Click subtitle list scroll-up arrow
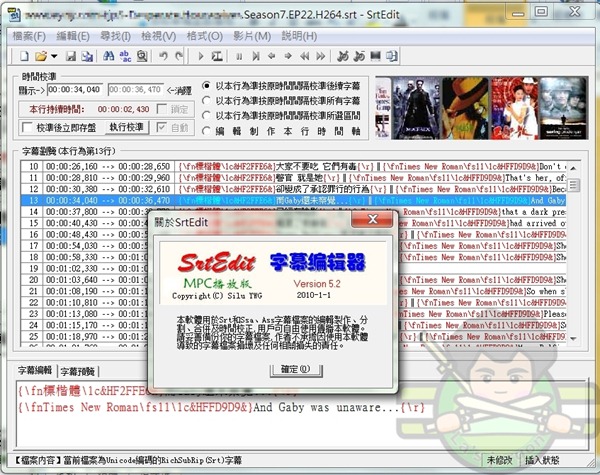The image size is (600, 475). coord(573,168)
